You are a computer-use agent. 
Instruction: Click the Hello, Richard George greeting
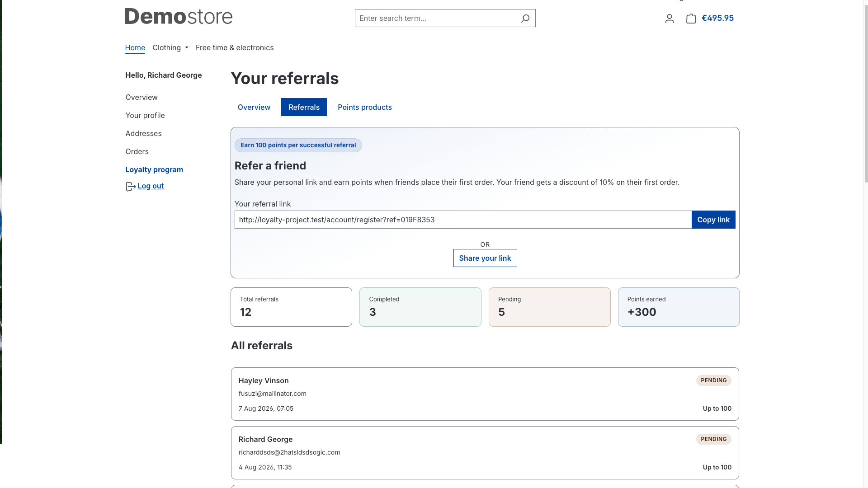(x=164, y=75)
